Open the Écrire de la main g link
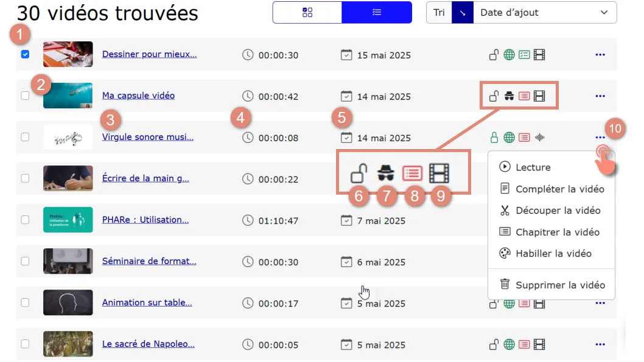 click(x=146, y=178)
